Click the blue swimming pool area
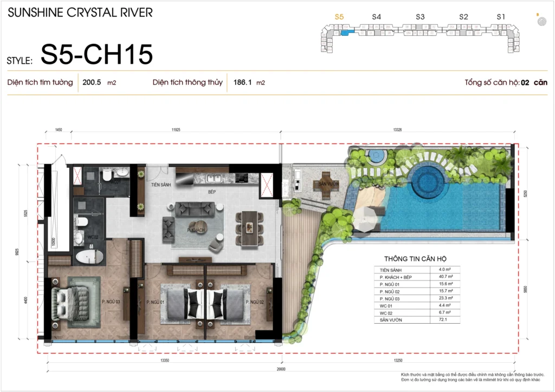Image resolution: width=555 pixels, height=392 pixels. (x=450, y=208)
